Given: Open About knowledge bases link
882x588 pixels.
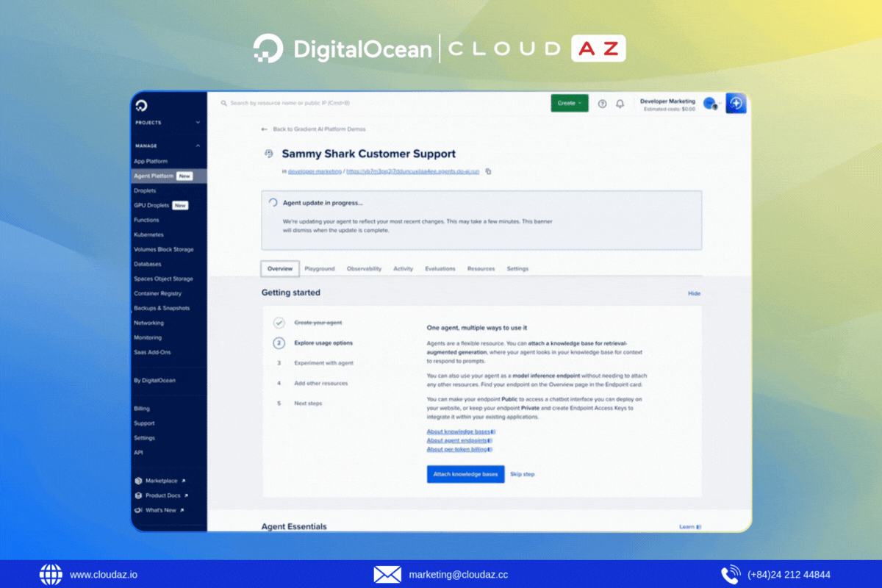Looking at the screenshot, I should (458, 431).
